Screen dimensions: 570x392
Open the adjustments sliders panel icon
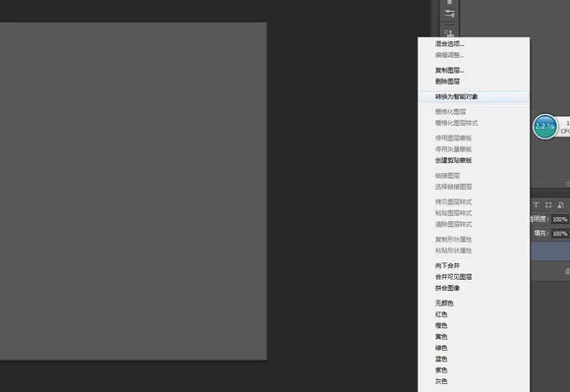click(x=450, y=14)
